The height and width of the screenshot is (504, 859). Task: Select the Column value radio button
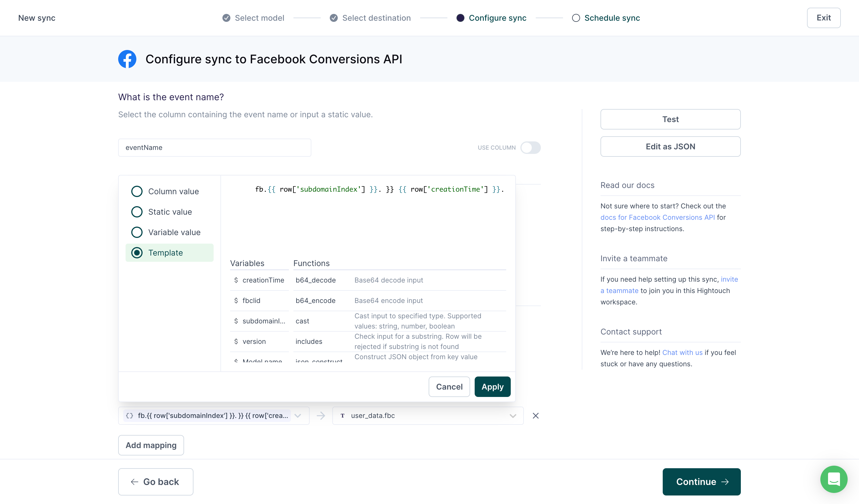tap(136, 191)
